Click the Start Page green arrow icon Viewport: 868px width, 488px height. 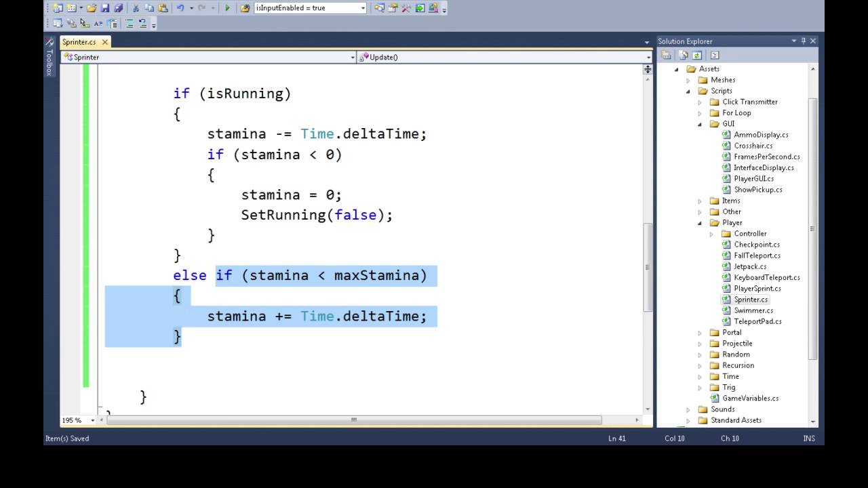click(420, 8)
